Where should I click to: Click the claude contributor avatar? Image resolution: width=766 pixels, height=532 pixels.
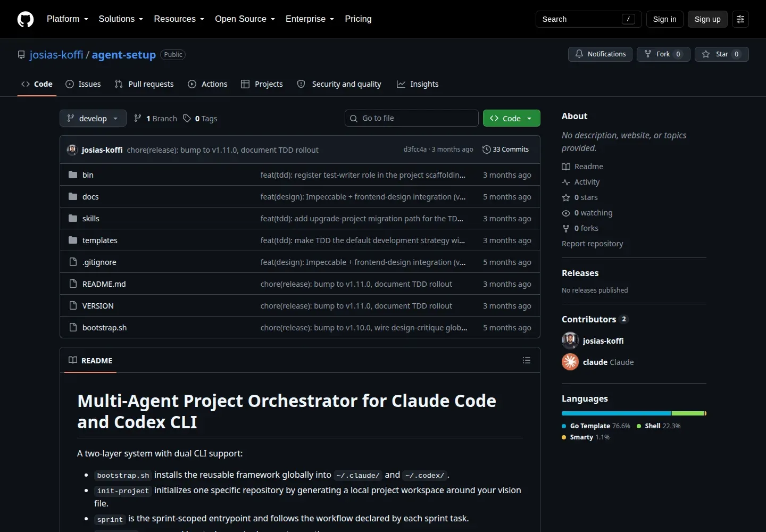pyautogui.click(x=570, y=362)
